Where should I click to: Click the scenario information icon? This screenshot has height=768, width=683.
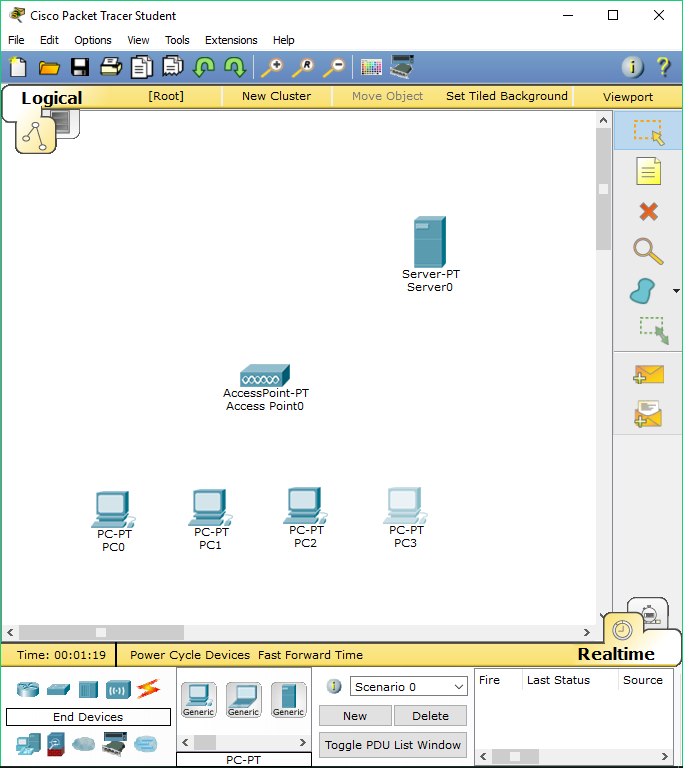tap(334, 686)
